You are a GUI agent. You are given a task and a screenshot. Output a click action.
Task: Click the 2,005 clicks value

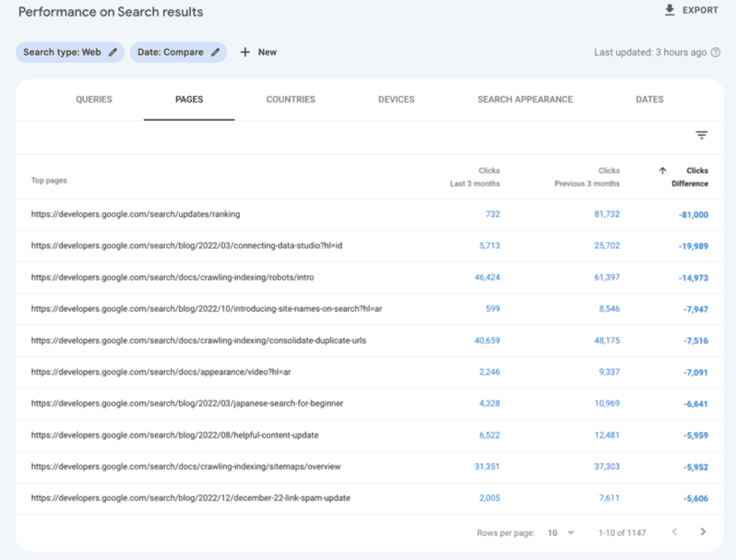pos(489,498)
